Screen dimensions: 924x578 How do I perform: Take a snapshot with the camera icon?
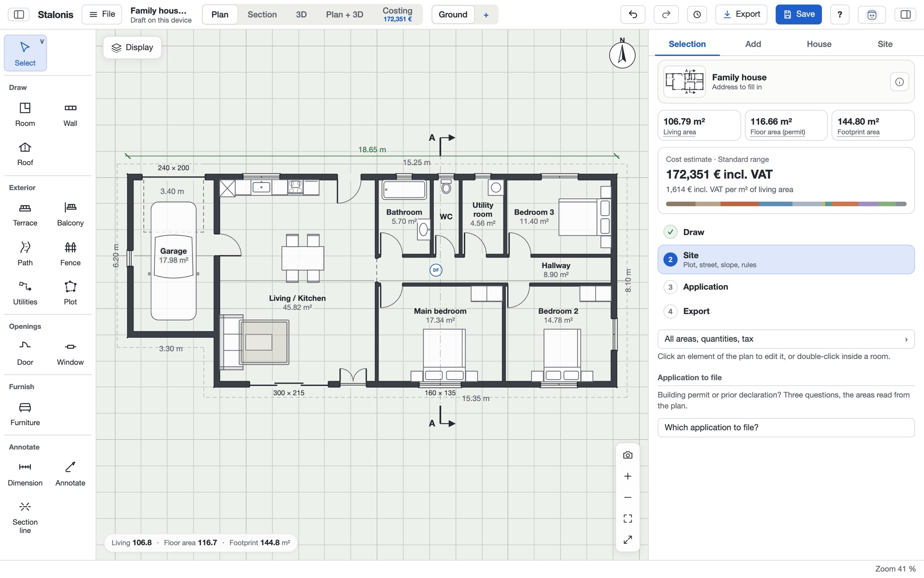point(628,455)
